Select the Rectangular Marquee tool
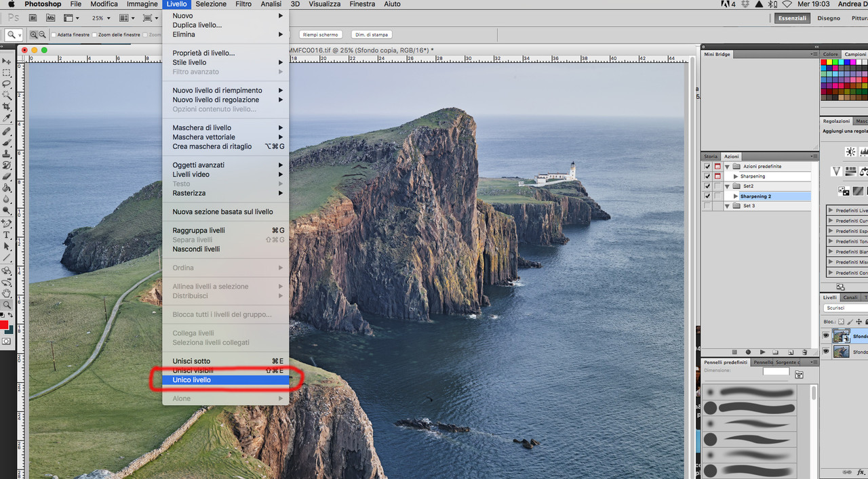Viewport: 868px width, 479px height. (7, 72)
